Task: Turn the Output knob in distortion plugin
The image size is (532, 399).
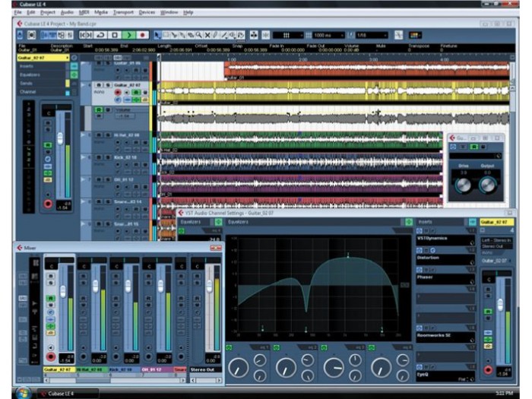Action: tap(487, 185)
